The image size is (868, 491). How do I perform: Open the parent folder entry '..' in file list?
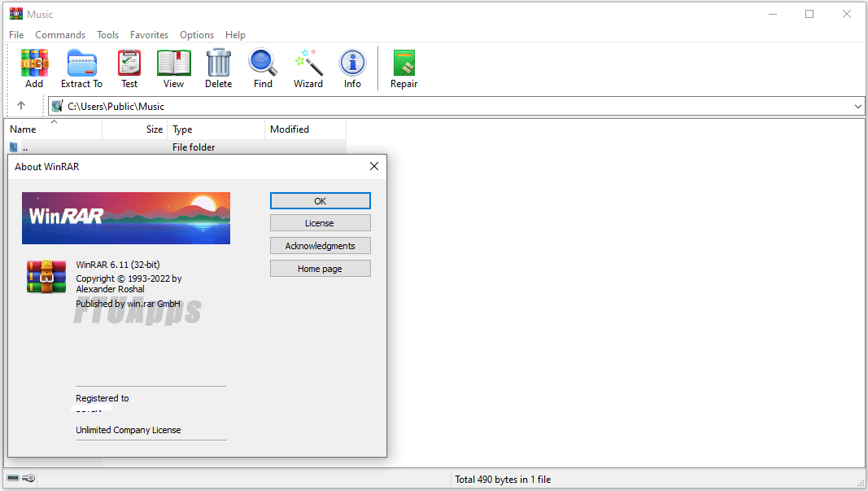click(24, 147)
